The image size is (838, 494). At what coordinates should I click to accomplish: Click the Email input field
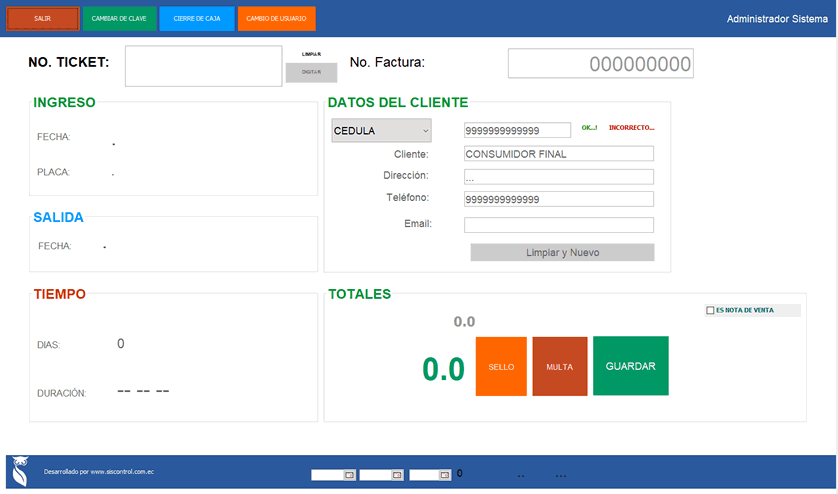558,225
